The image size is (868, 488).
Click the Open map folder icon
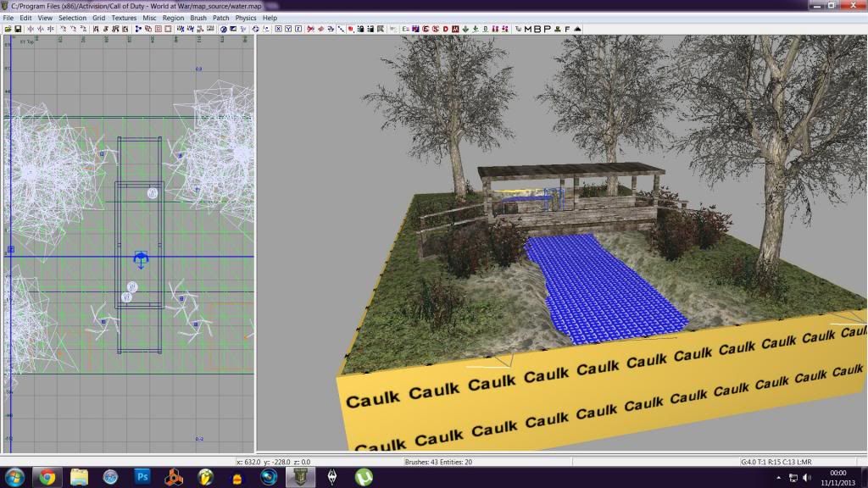click(x=8, y=29)
